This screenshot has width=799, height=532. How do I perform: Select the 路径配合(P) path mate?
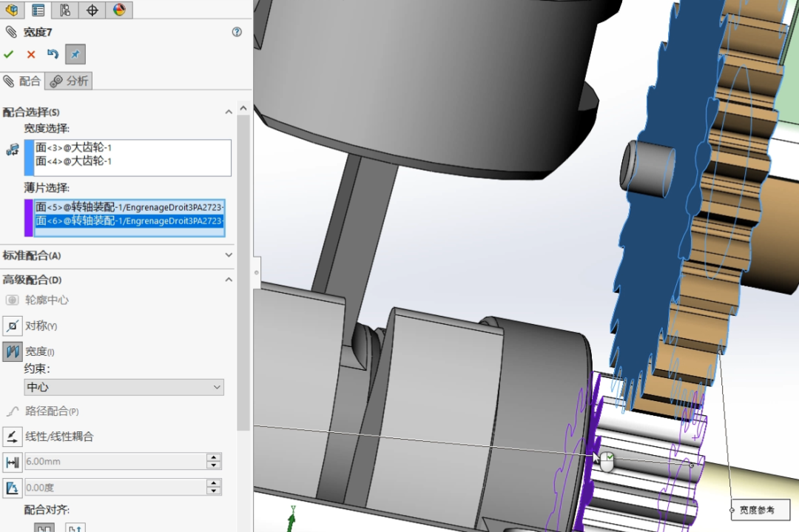coord(41,411)
